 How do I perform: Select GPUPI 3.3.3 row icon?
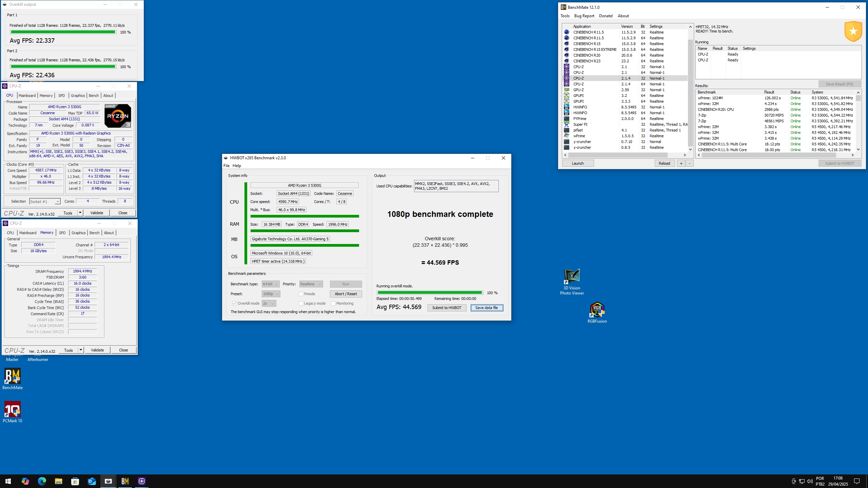pos(567,101)
